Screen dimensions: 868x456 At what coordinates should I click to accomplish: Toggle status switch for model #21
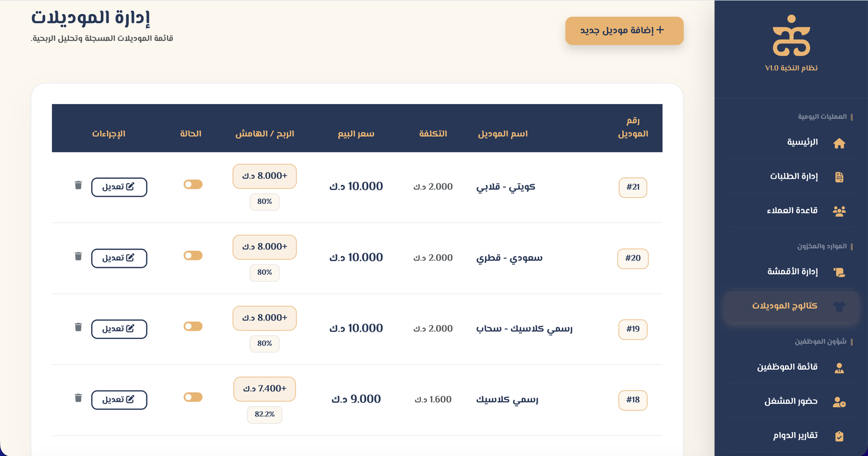pos(193,184)
